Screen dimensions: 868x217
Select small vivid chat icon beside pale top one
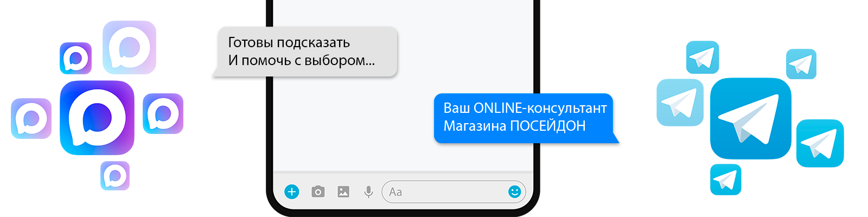coord(75,58)
